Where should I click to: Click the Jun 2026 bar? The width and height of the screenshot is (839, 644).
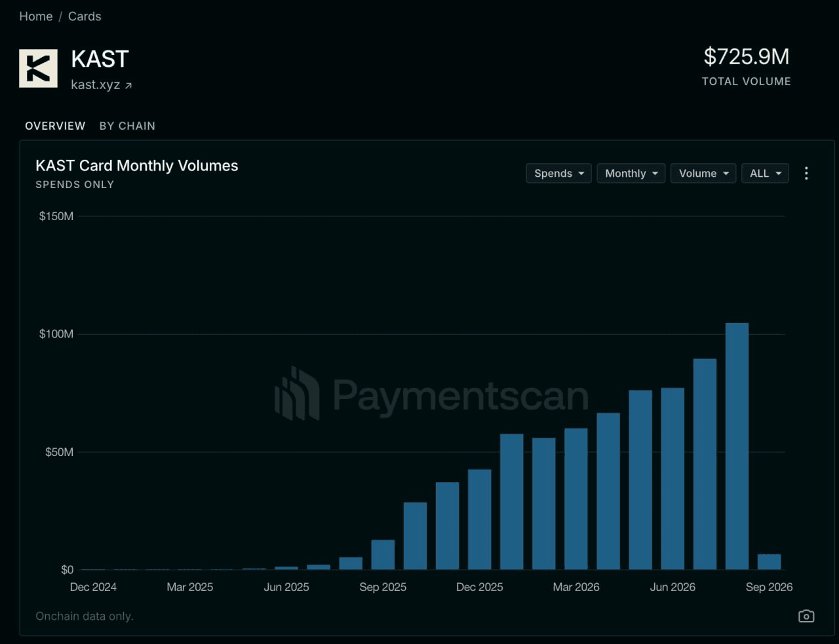click(673, 478)
